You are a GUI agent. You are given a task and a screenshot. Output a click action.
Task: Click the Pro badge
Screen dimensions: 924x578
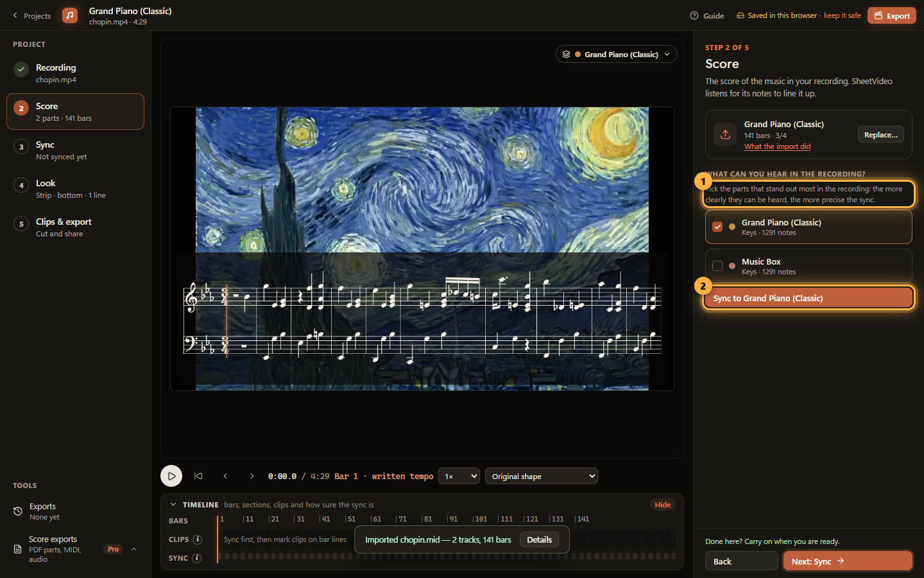tap(114, 549)
